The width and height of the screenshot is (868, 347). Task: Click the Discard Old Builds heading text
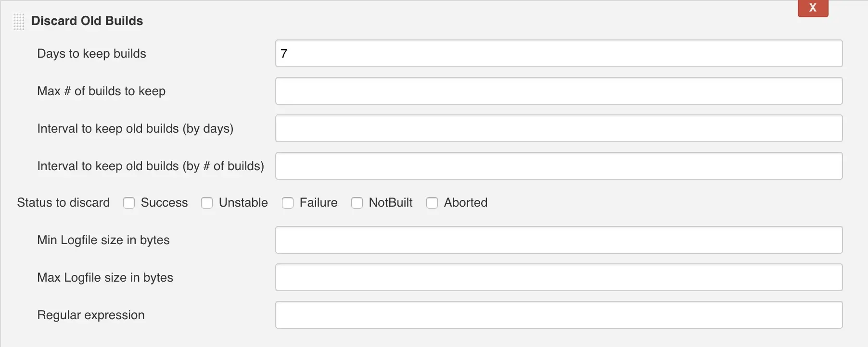point(87,21)
